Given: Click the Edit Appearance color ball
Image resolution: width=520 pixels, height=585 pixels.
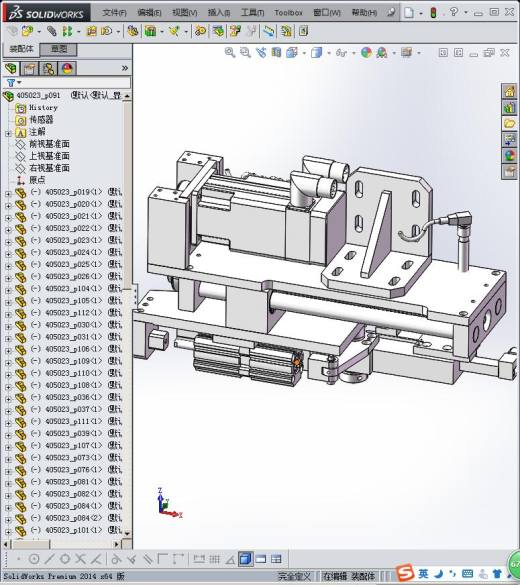Looking at the screenshot, I should pyautogui.click(x=366, y=53).
